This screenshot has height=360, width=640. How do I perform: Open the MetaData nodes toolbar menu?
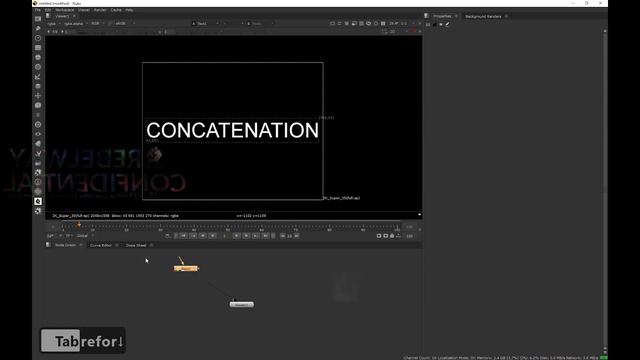click(x=38, y=144)
